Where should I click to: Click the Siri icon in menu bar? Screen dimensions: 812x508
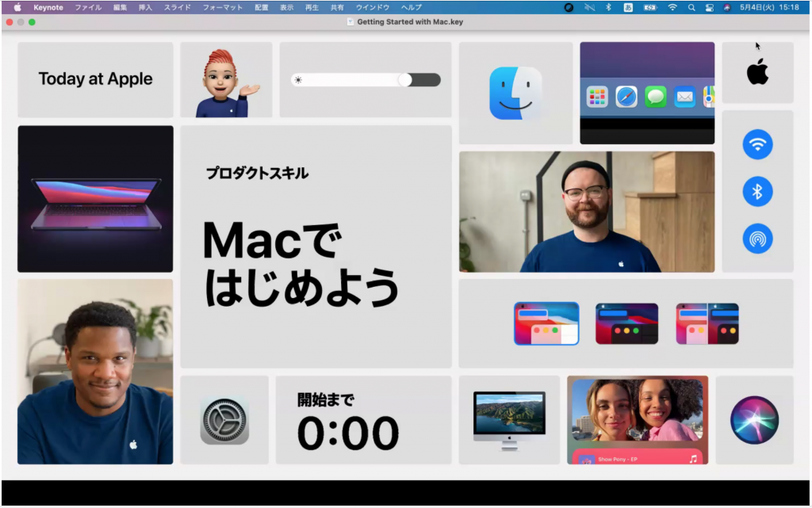[x=727, y=7]
